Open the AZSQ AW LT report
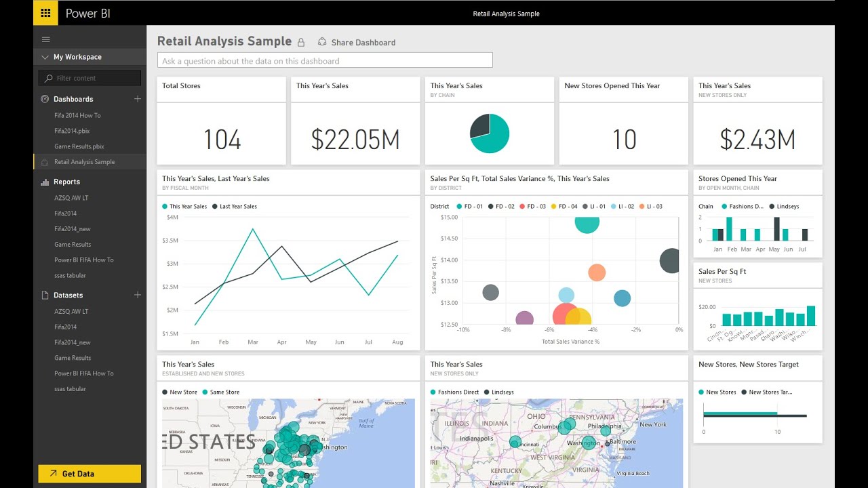The width and height of the screenshot is (868, 488). tap(71, 198)
